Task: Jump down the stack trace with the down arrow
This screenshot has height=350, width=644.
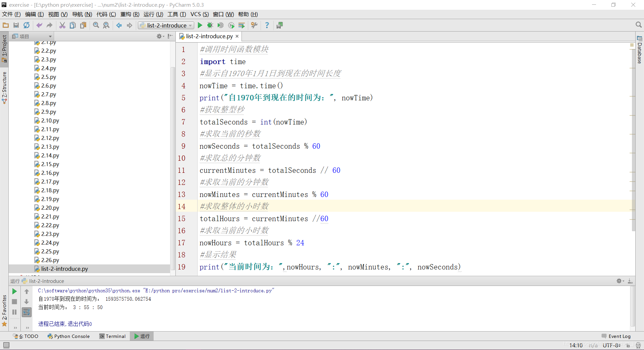Action: tap(26, 302)
